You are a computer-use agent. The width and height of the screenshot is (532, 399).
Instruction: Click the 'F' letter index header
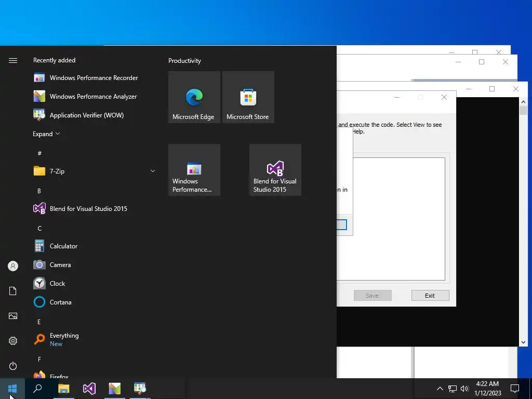[x=39, y=359]
